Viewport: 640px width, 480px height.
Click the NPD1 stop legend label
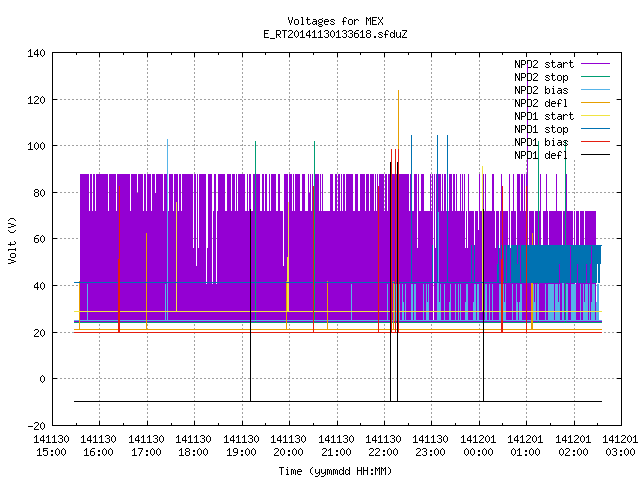coord(541,129)
